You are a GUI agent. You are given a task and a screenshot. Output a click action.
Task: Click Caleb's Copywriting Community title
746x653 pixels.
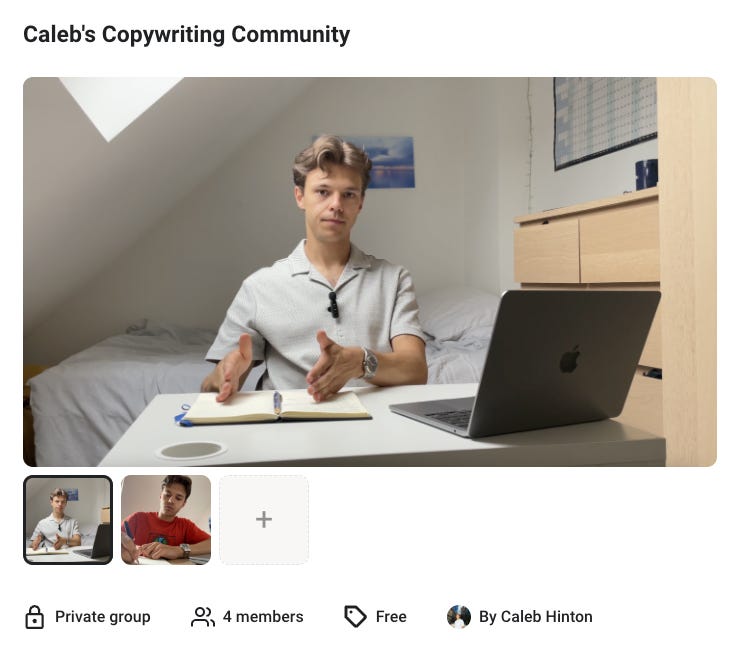coord(186,35)
